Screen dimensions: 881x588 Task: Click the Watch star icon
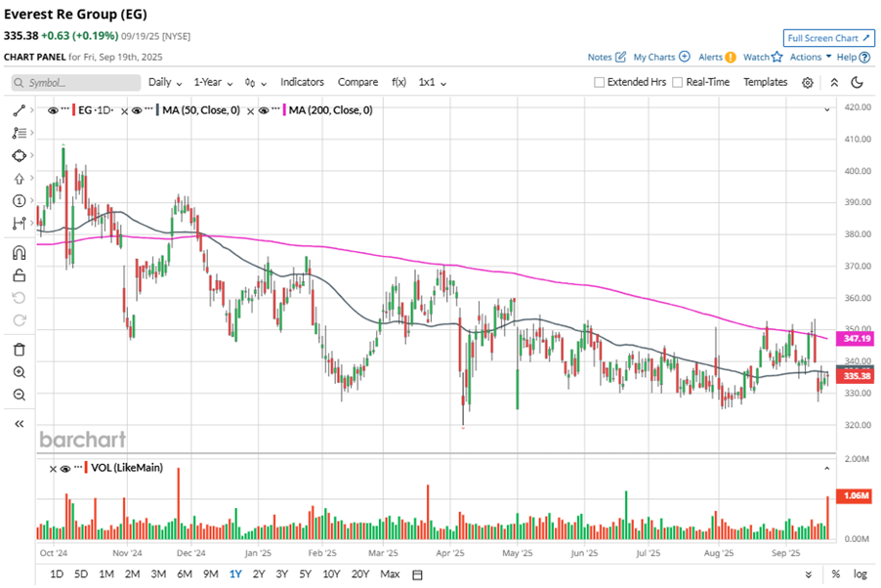pos(777,57)
